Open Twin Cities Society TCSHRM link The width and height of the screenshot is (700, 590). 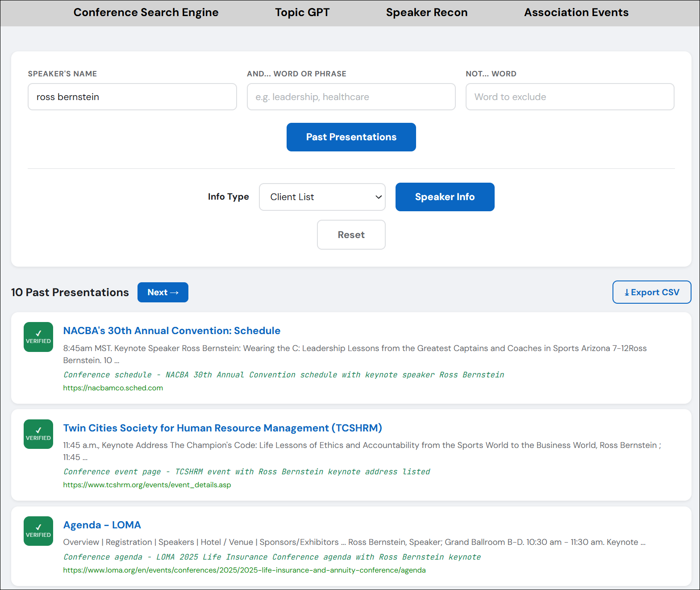[x=223, y=428]
